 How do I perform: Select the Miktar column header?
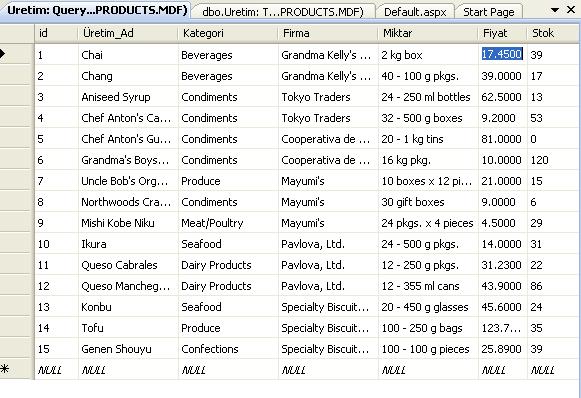(428, 33)
